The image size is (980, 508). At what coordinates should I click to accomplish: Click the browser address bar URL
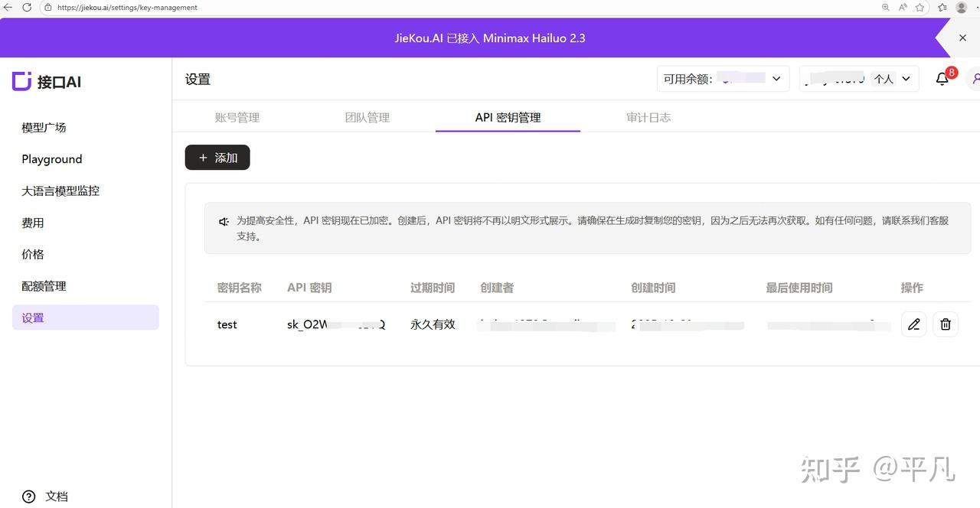(x=127, y=8)
